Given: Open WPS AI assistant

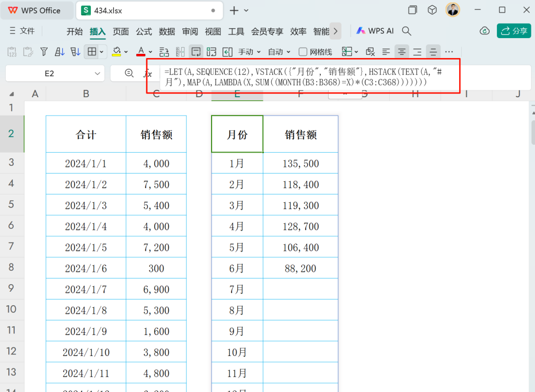Looking at the screenshot, I should 375,31.
